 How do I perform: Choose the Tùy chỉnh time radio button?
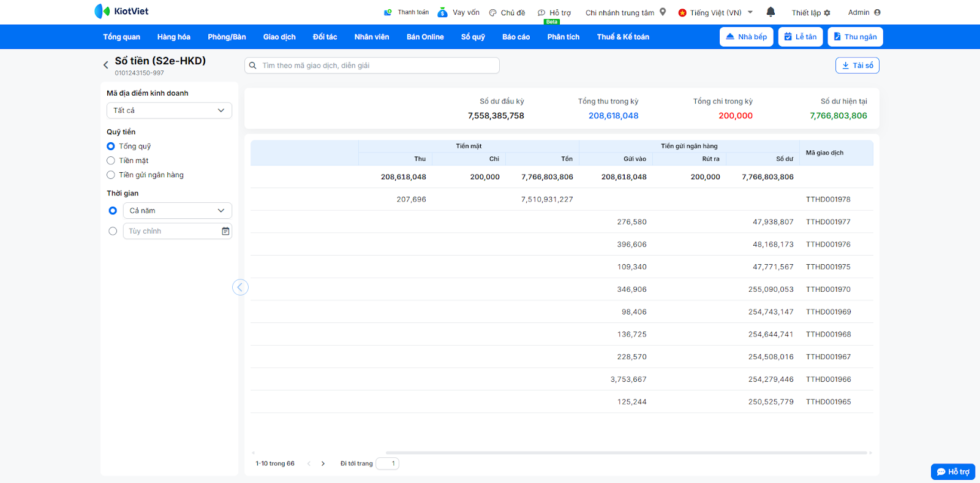[x=113, y=231]
